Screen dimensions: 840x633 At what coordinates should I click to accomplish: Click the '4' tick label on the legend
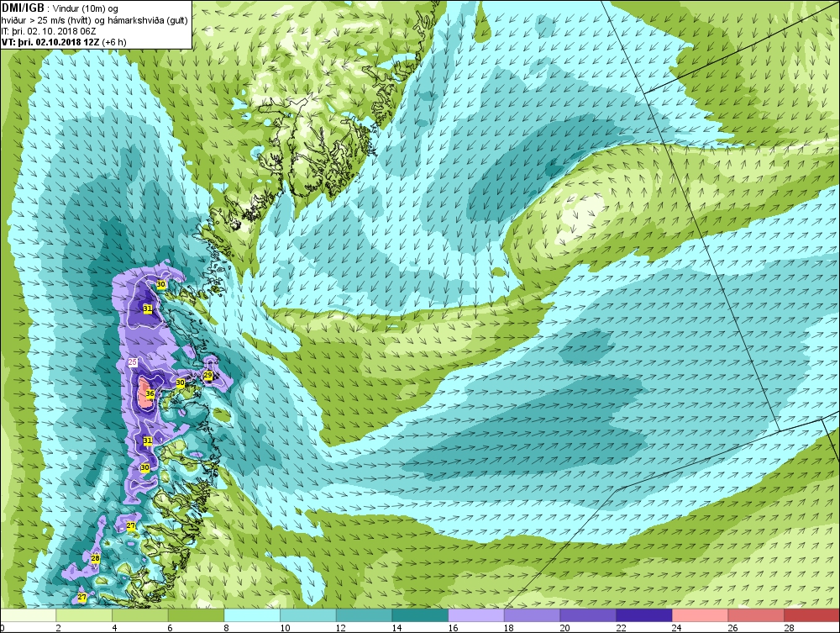pos(114,628)
